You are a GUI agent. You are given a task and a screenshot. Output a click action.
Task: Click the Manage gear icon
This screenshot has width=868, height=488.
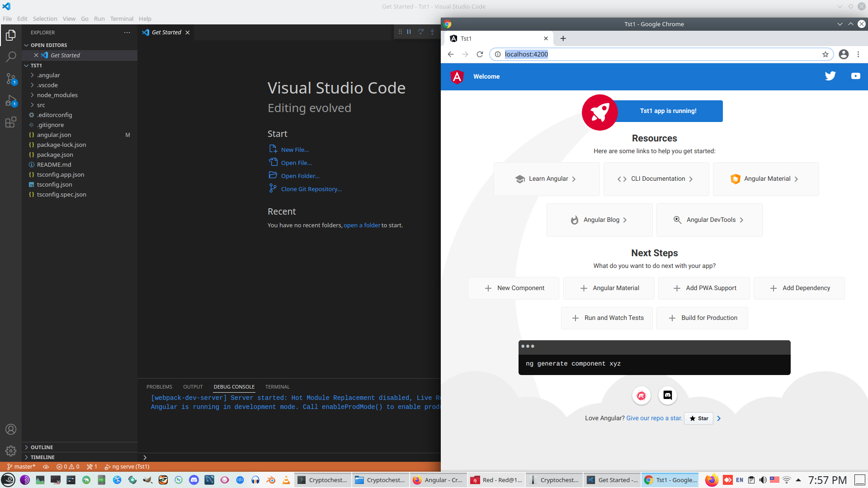coord(11,450)
